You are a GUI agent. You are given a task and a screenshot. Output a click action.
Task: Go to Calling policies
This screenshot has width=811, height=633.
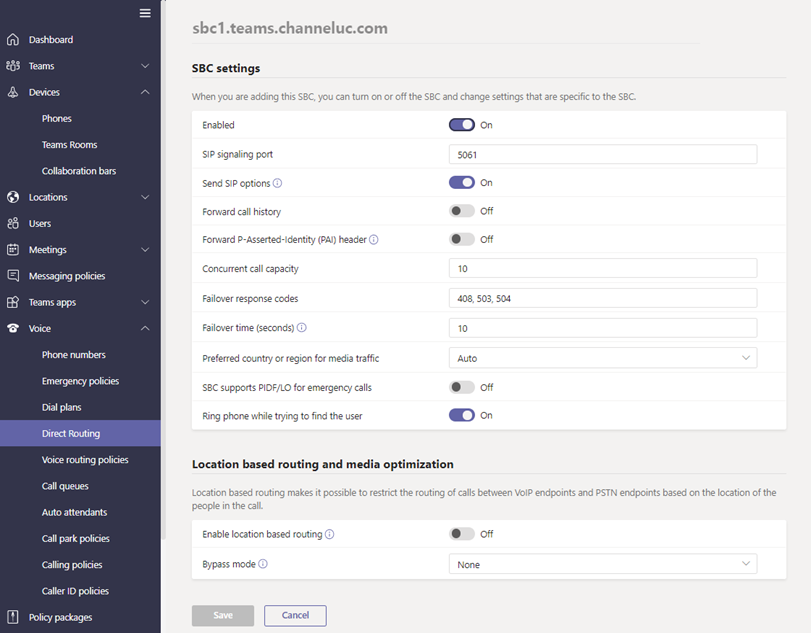pos(72,565)
